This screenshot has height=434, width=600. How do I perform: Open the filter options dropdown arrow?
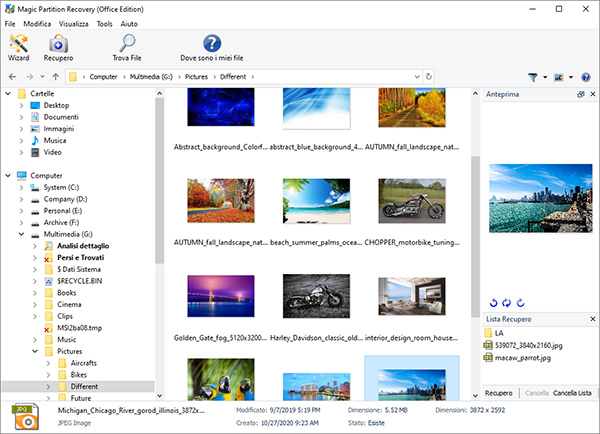(x=545, y=77)
